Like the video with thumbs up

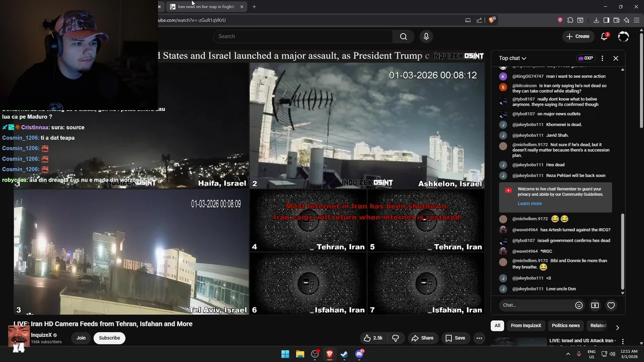373,338
